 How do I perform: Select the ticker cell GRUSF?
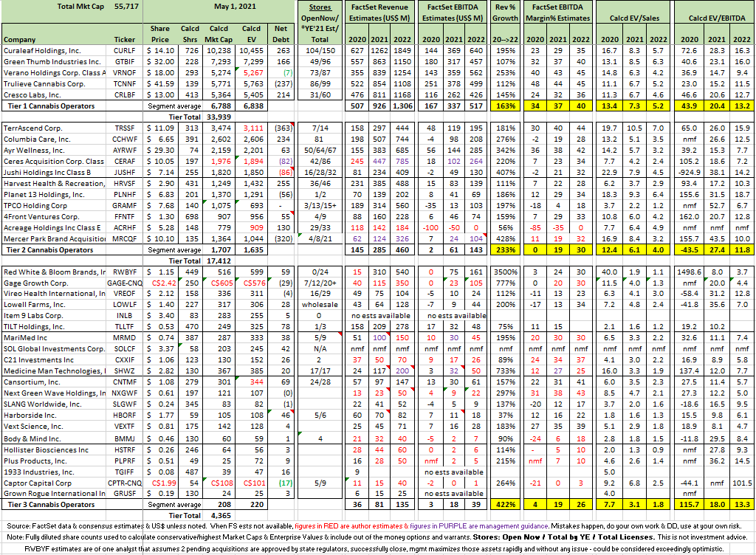pos(124,493)
